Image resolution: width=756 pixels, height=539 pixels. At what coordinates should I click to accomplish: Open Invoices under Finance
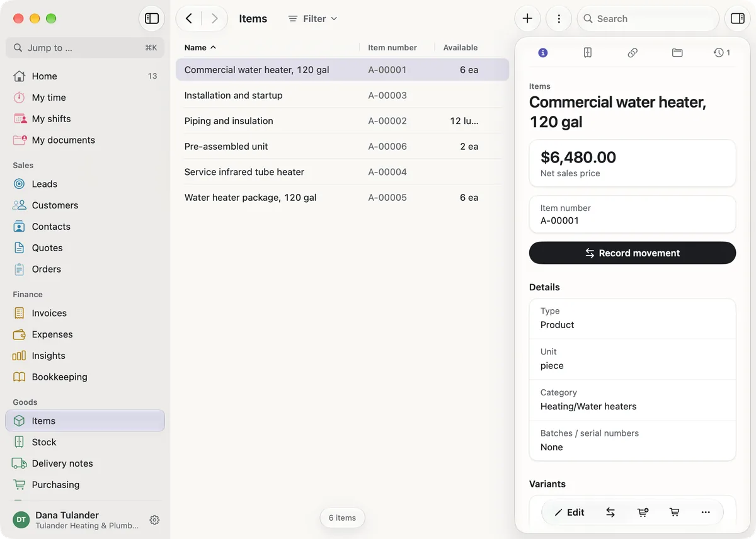[85, 313]
